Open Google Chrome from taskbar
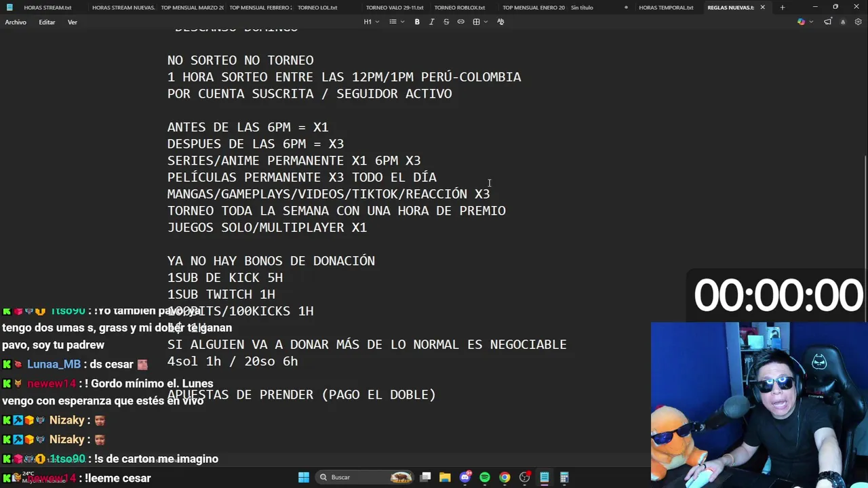This screenshot has width=868, height=488. (x=505, y=477)
